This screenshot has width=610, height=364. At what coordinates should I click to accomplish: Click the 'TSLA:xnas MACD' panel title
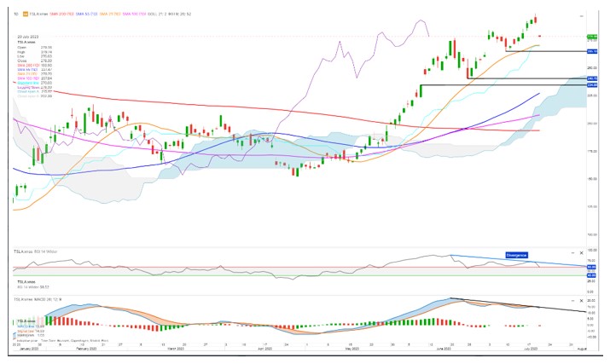point(38,299)
